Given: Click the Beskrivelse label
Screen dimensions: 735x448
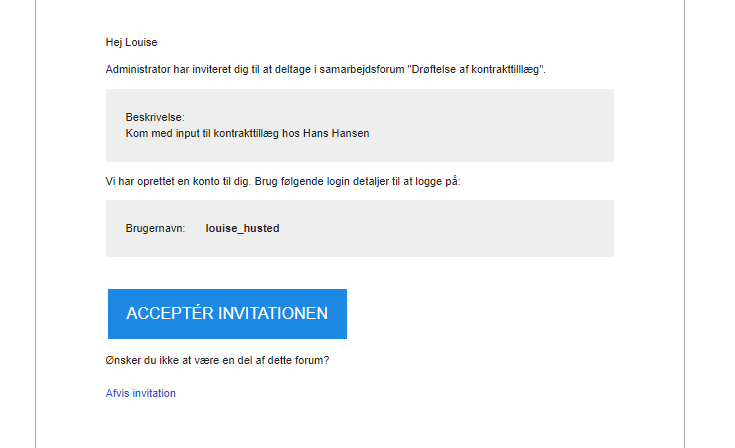Looking at the screenshot, I should pyautogui.click(x=155, y=117).
